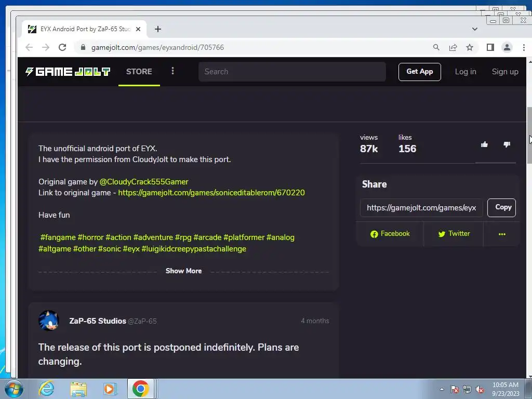Viewport: 532px width, 399px height.
Task: Click the #rpg hashtag
Action: (183, 237)
